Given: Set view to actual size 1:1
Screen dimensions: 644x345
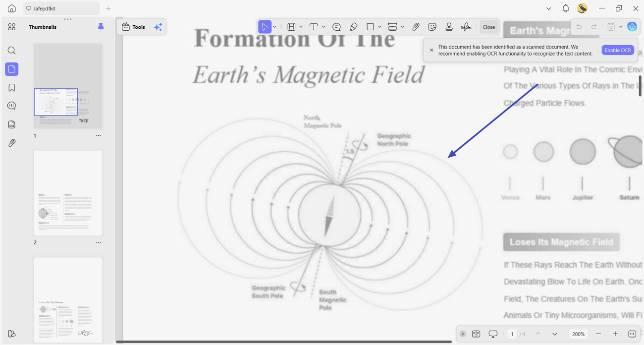Looking at the screenshot, I should [632, 334].
